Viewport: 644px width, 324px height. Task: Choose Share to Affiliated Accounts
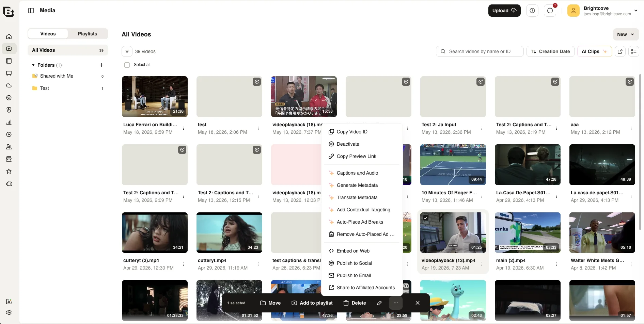[x=362, y=288]
